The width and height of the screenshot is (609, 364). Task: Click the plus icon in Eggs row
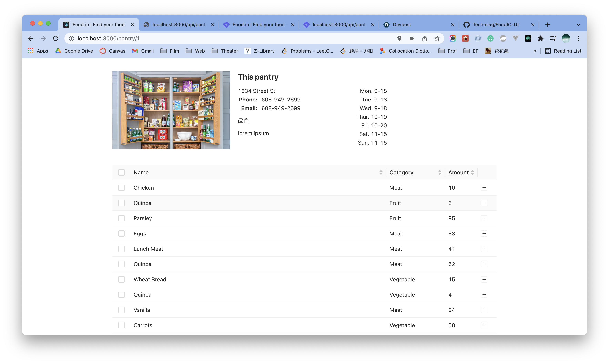484,234
